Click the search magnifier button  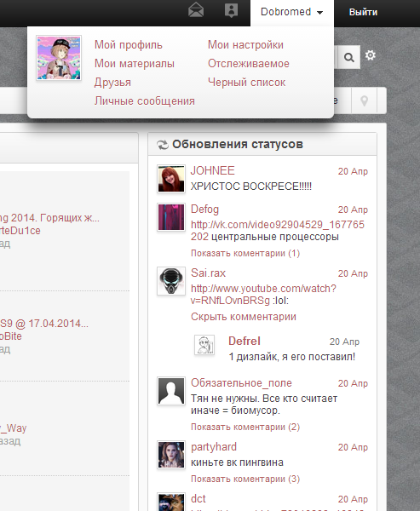click(349, 57)
